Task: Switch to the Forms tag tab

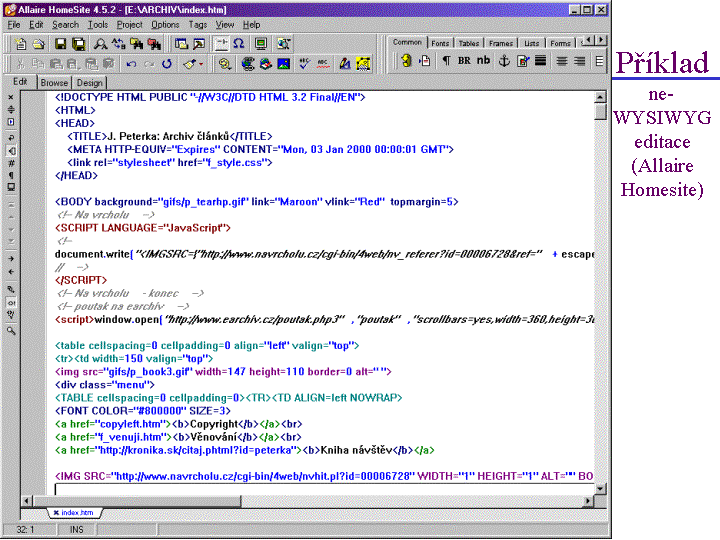Action: (560, 43)
